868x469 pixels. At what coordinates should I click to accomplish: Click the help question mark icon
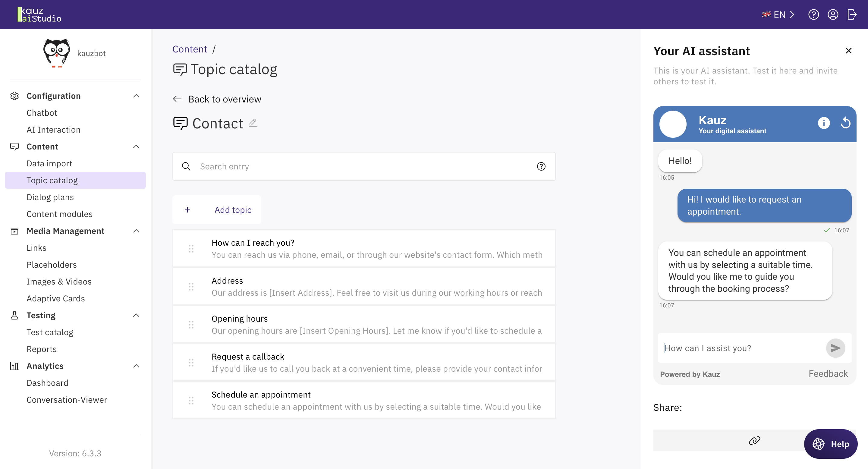pos(814,14)
